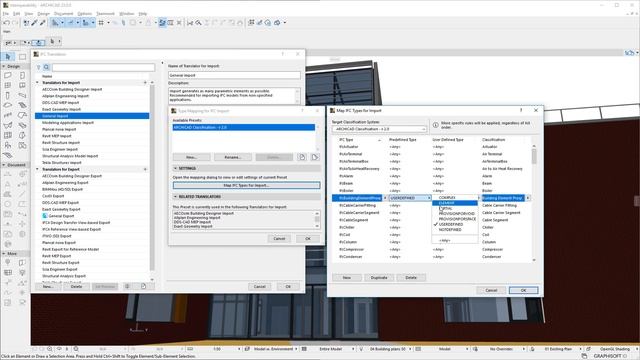
Task: Open the Teamwork menu in the menu bar
Action: click(105, 13)
